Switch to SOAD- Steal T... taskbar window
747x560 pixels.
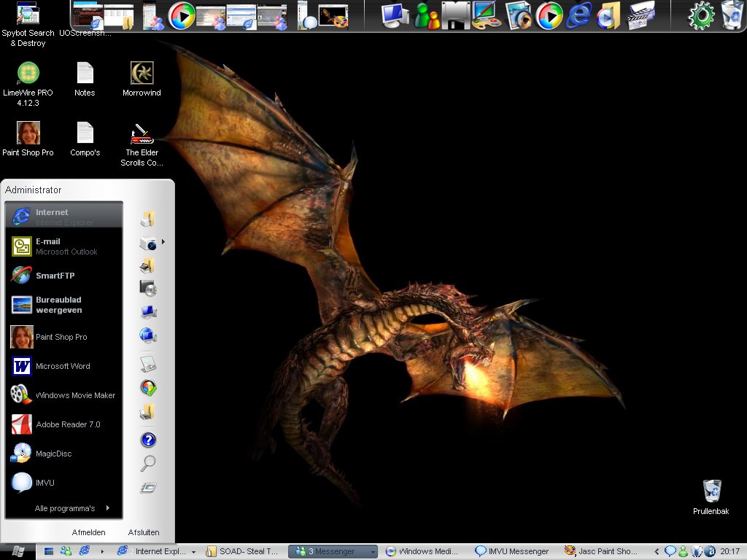coord(243,551)
